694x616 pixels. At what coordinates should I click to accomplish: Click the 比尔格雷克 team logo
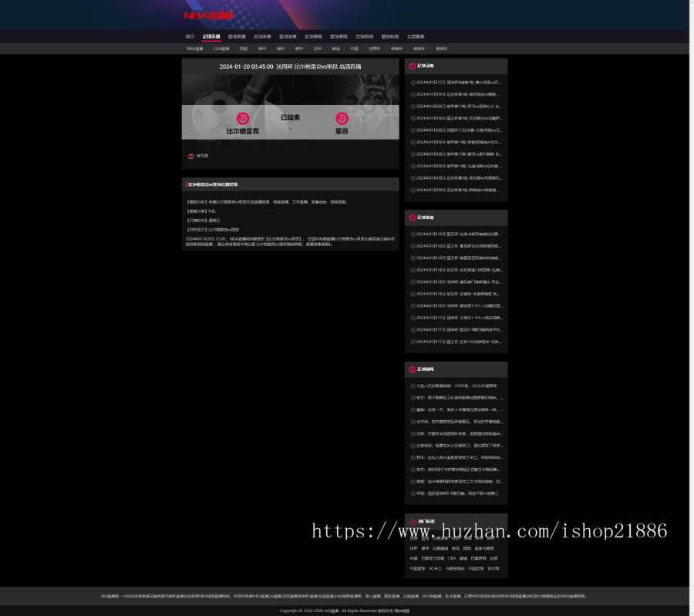[243, 118]
